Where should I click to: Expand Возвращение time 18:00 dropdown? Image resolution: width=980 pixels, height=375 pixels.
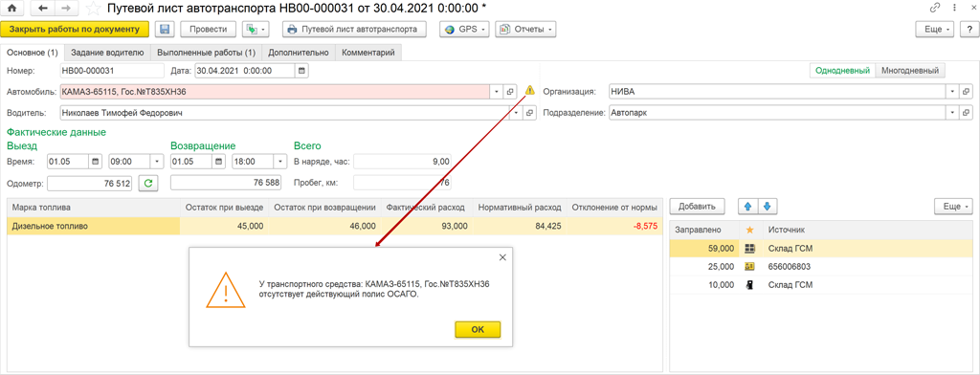point(279,162)
